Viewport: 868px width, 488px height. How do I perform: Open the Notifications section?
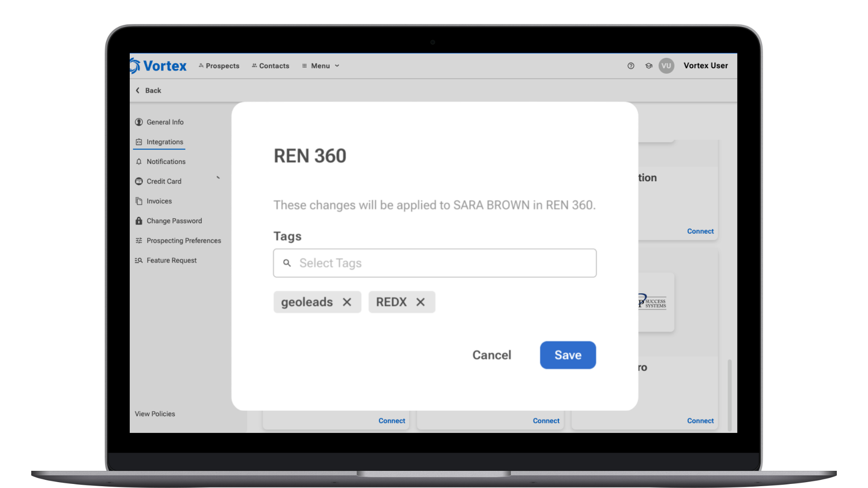(x=160, y=162)
